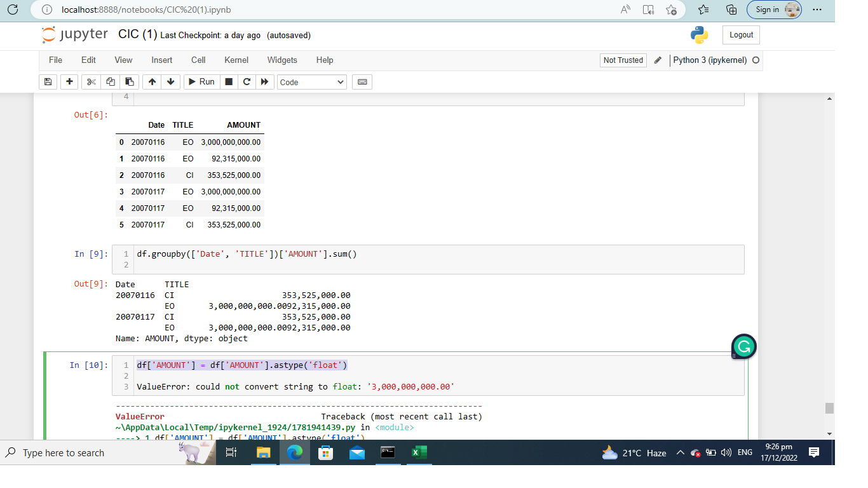Show hidden system tray icons chevron
Image resolution: width=868 pixels, height=488 pixels.
click(680, 453)
